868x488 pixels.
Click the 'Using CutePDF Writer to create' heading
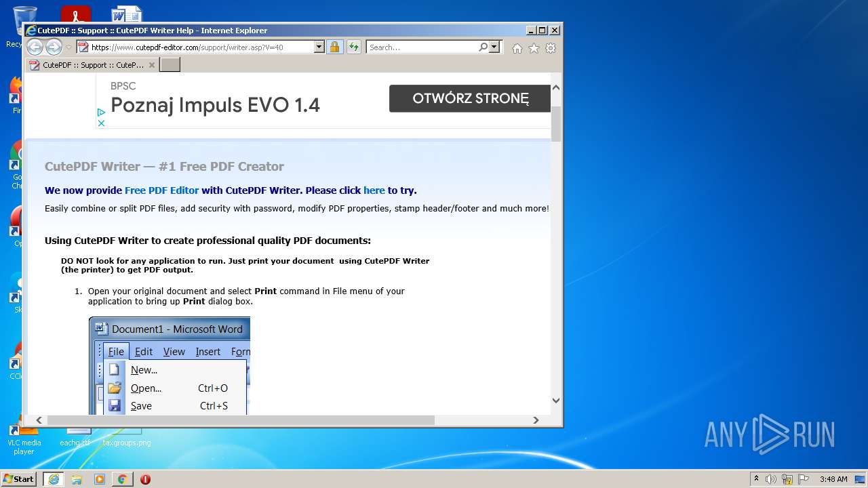(x=208, y=241)
